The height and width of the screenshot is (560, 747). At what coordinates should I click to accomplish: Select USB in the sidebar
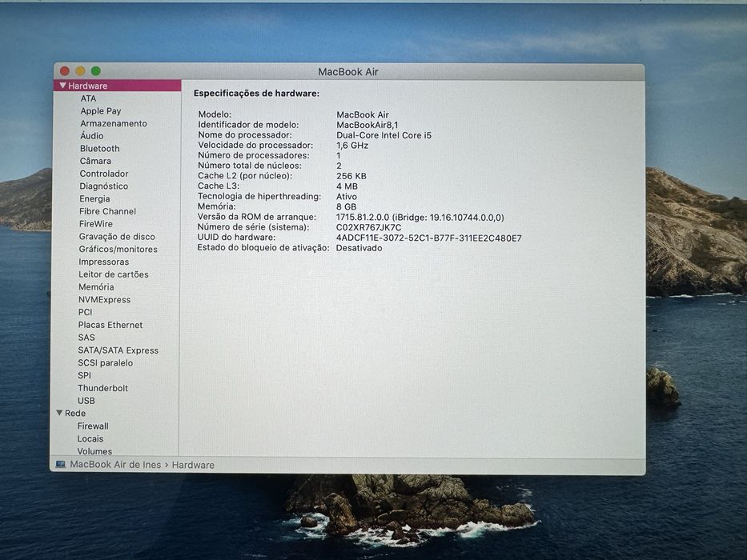coord(86,401)
